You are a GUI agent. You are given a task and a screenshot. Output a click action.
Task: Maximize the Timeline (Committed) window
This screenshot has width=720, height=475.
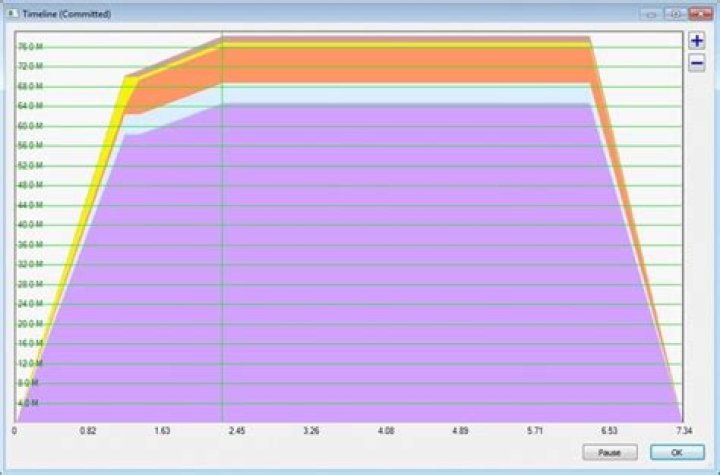(675, 14)
